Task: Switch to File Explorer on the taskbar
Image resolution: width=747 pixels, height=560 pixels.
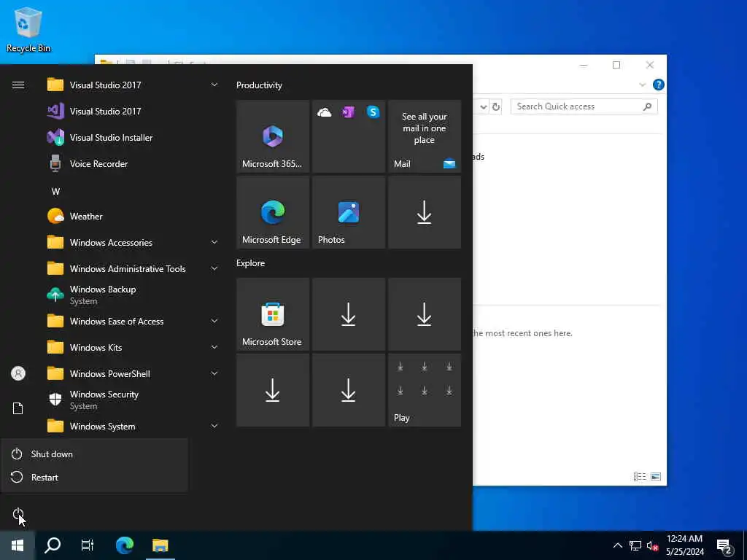Action: pyautogui.click(x=160, y=545)
